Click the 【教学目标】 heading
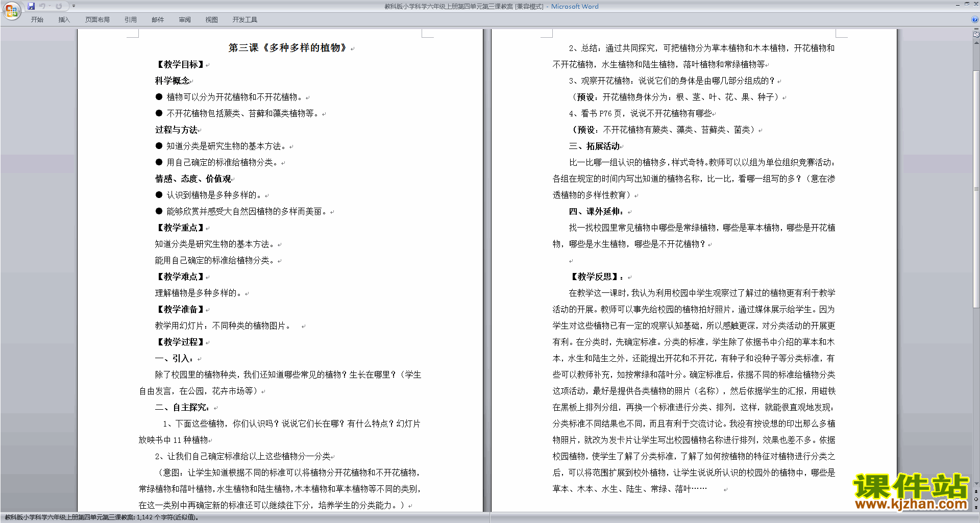 click(x=181, y=64)
